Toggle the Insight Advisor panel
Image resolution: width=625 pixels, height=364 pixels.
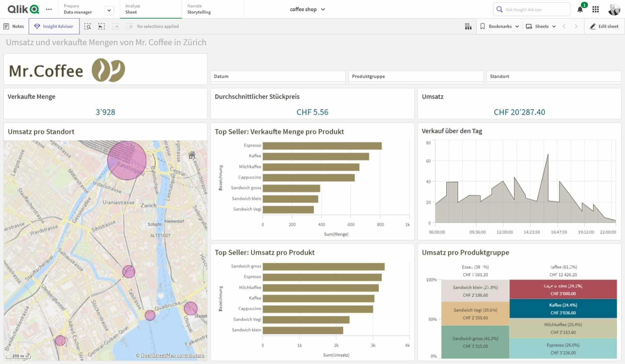click(x=54, y=26)
